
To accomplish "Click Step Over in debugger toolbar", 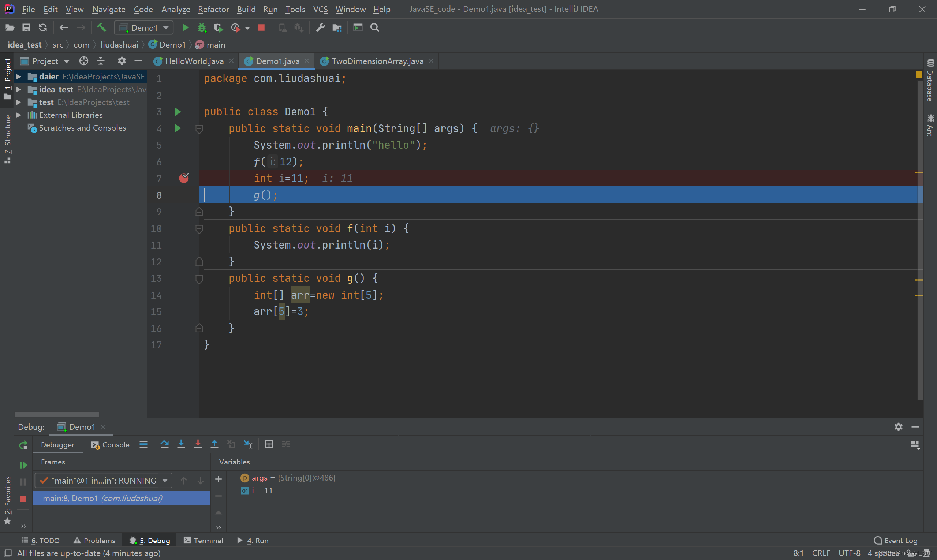I will (165, 444).
